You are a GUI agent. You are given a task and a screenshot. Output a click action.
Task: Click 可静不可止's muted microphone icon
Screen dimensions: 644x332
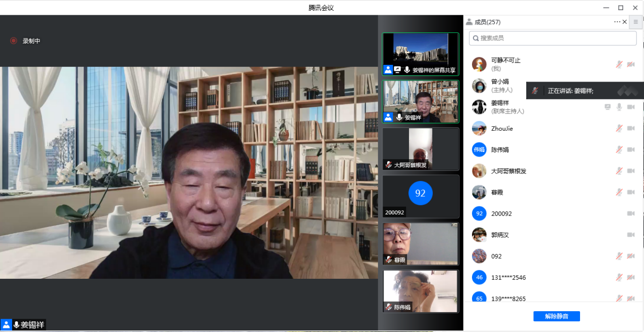pyautogui.click(x=619, y=64)
